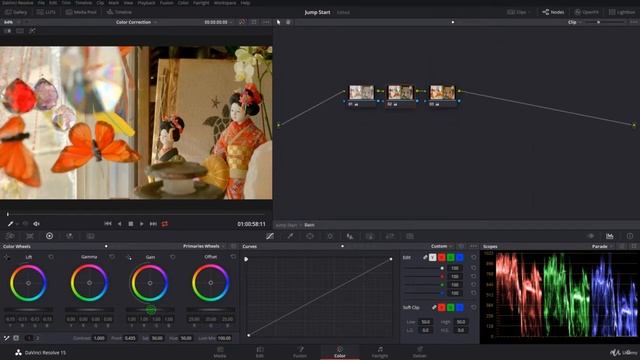Play the clip forward

142,224
